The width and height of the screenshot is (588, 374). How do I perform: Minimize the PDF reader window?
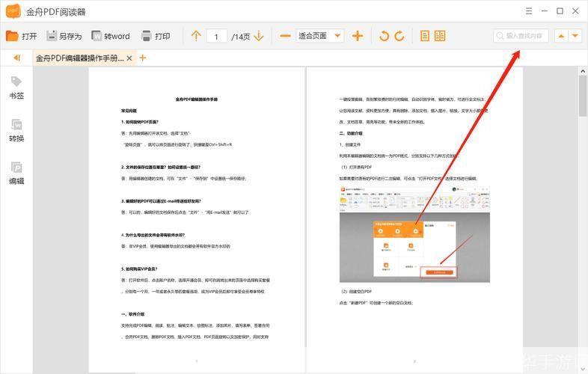pos(545,11)
